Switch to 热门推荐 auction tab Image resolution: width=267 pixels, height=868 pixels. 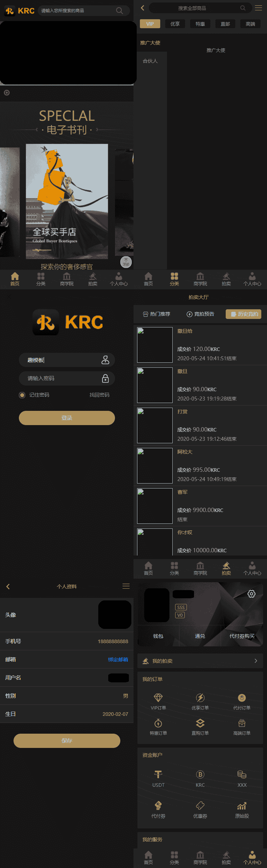[157, 314]
